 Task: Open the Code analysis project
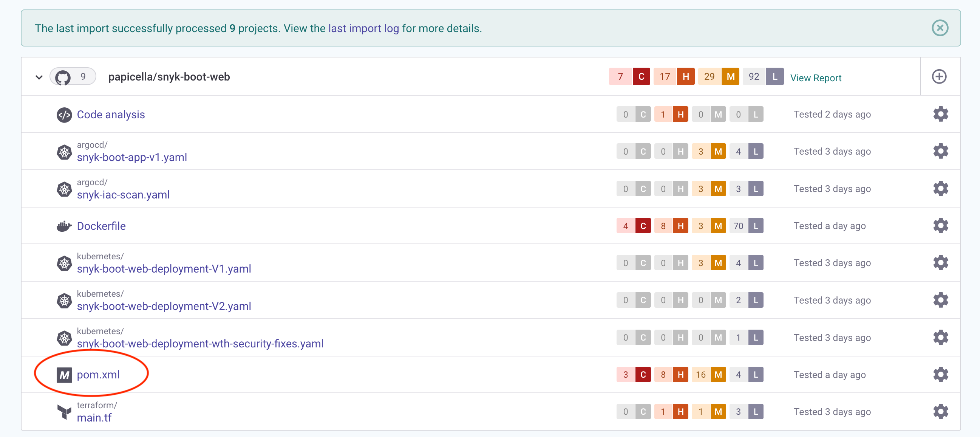pyautogui.click(x=111, y=115)
